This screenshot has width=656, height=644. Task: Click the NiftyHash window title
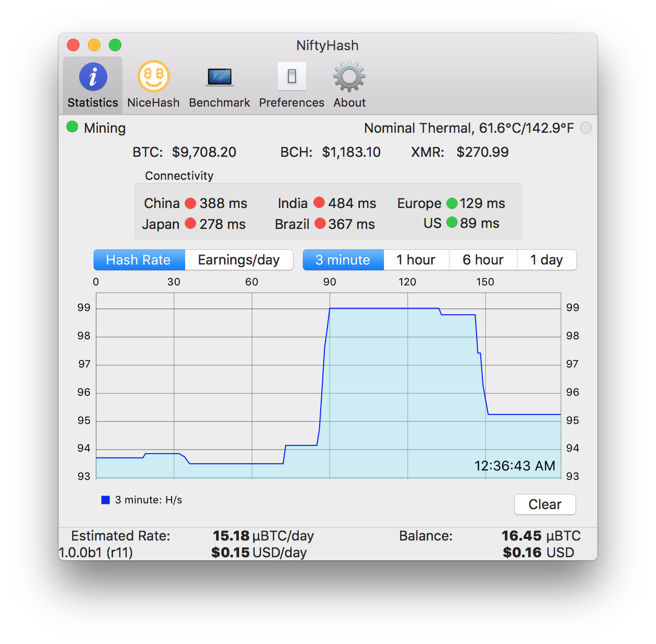click(x=327, y=45)
